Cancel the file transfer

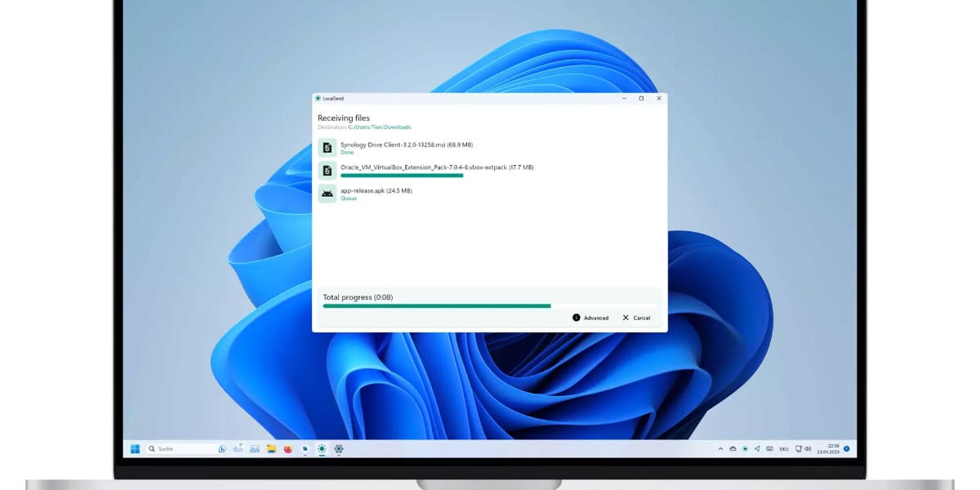coord(637,318)
